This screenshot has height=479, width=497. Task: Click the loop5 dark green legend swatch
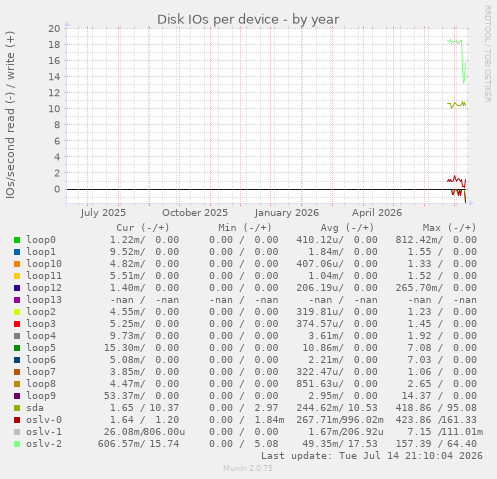click(17, 348)
